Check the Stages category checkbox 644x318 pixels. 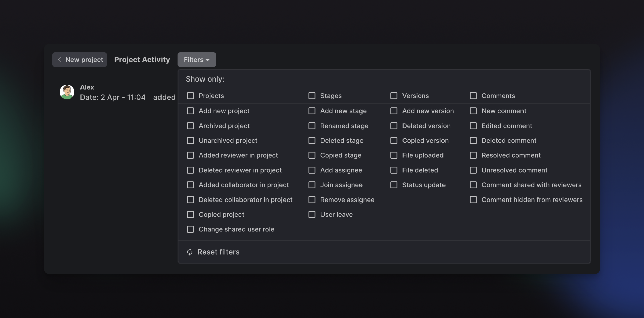(x=312, y=96)
